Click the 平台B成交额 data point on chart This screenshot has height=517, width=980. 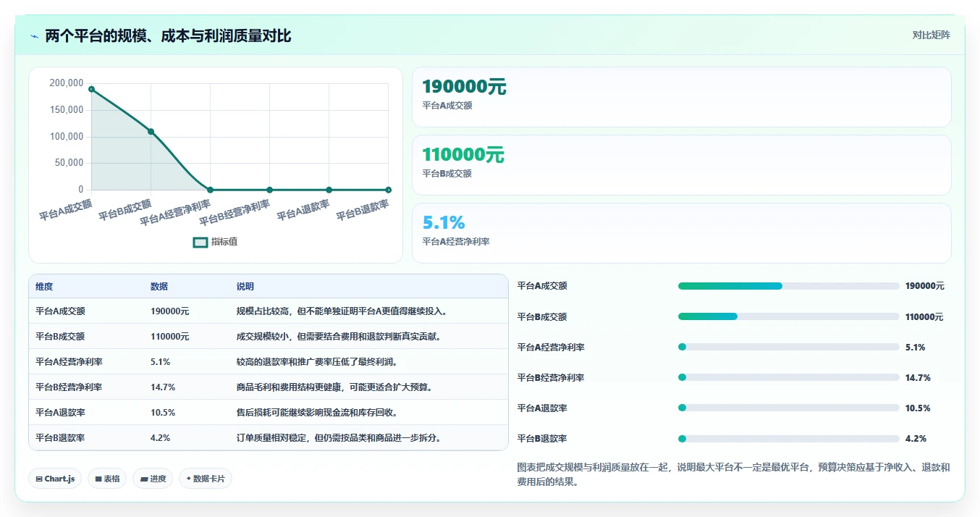(151, 132)
